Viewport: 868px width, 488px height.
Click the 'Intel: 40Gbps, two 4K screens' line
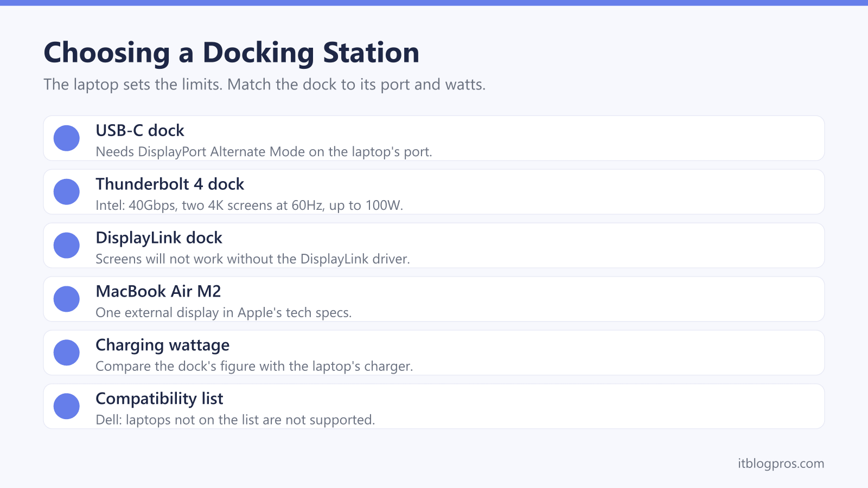(250, 206)
